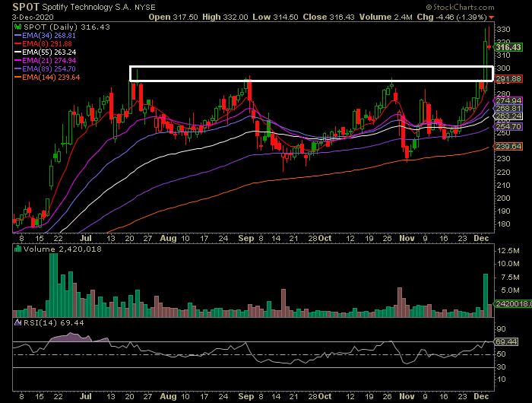The width and height of the screenshot is (532, 403).
Task: Click the Nov label on price chart axis
Action: pos(407,238)
